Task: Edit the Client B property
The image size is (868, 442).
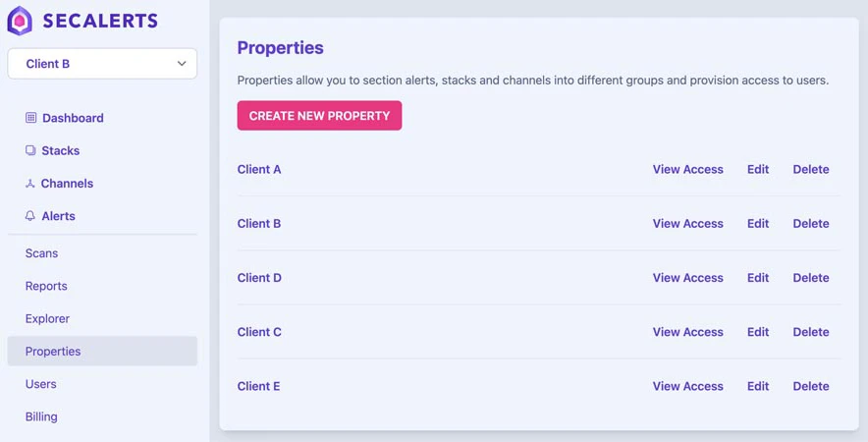Action: point(757,223)
